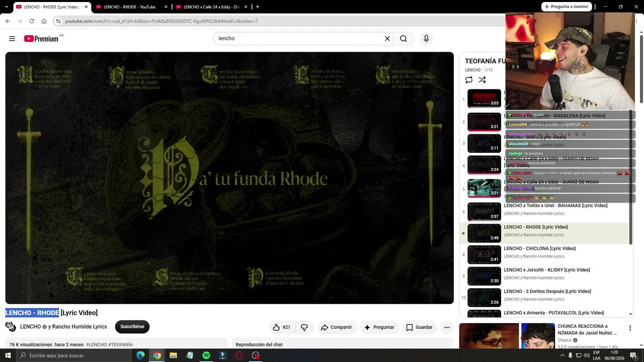Open the Rancho Humilde Lyrics channel link
This screenshot has height=362, width=644.
click(x=79, y=327)
